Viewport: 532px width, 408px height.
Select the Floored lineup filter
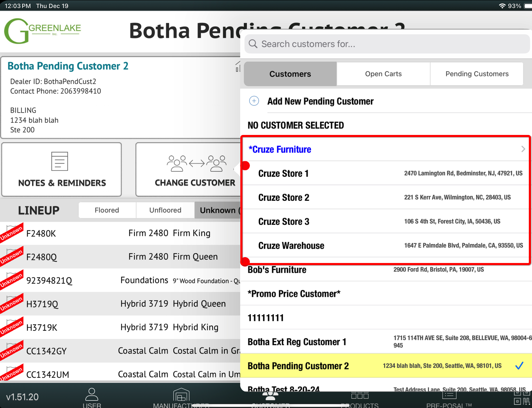click(107, 210)
